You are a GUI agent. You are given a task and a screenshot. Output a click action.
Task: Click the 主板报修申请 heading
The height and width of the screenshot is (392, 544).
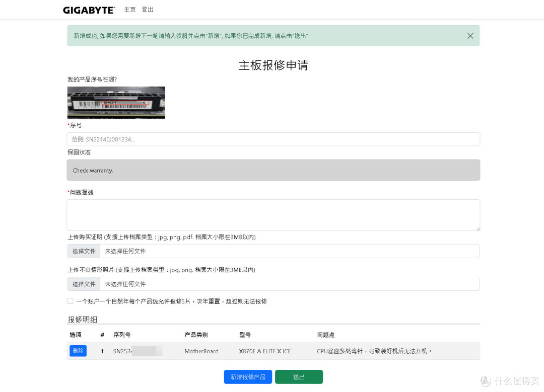(x=274, y=65)
